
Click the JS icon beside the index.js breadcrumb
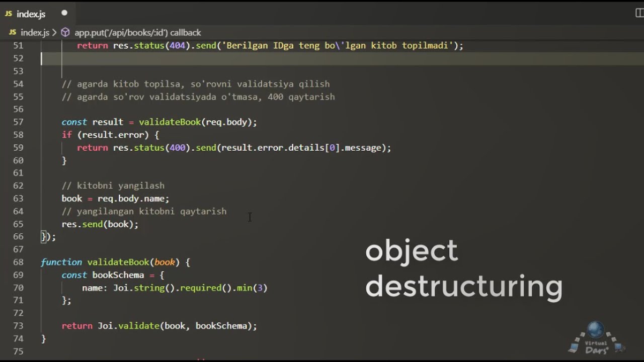click(13, 32)
